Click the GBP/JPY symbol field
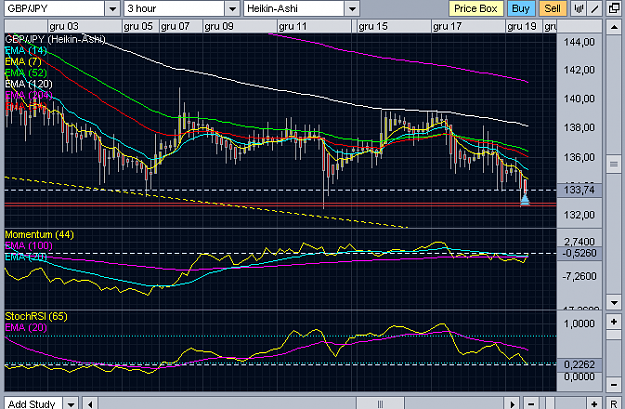The width and height of the screenshot is (625, 409). coord(55,9)
